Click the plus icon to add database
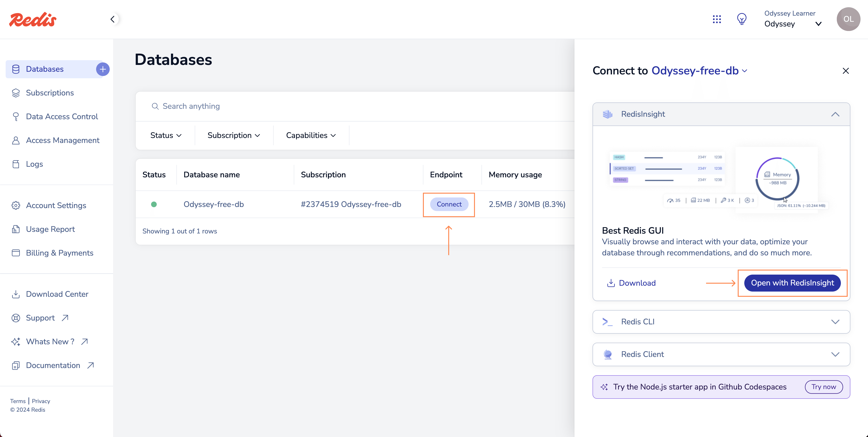Viewport: 868px width, 437px height. [x=103, y=69]
